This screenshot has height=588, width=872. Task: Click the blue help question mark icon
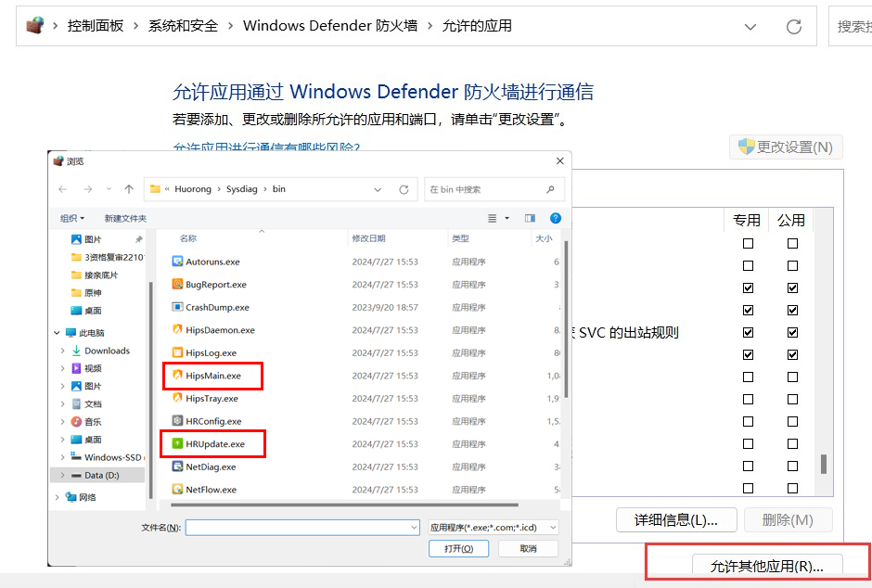tap(555, 218)
